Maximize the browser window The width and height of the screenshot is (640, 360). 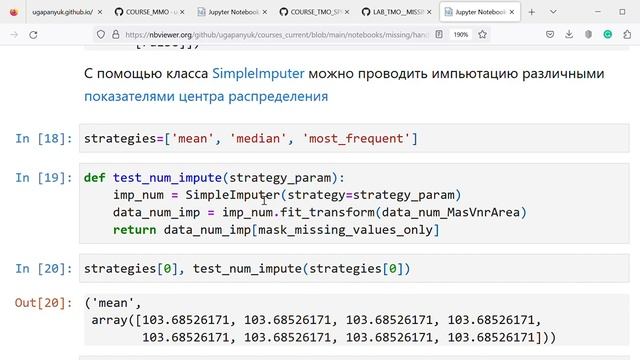pos(622,12)
